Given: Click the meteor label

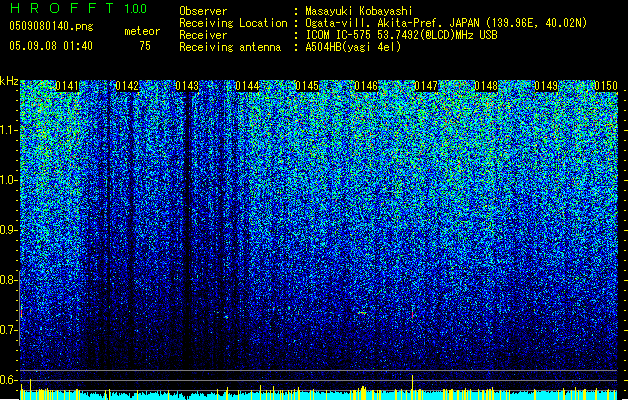Looking at the screenshot, I should (x=142, y=31).
